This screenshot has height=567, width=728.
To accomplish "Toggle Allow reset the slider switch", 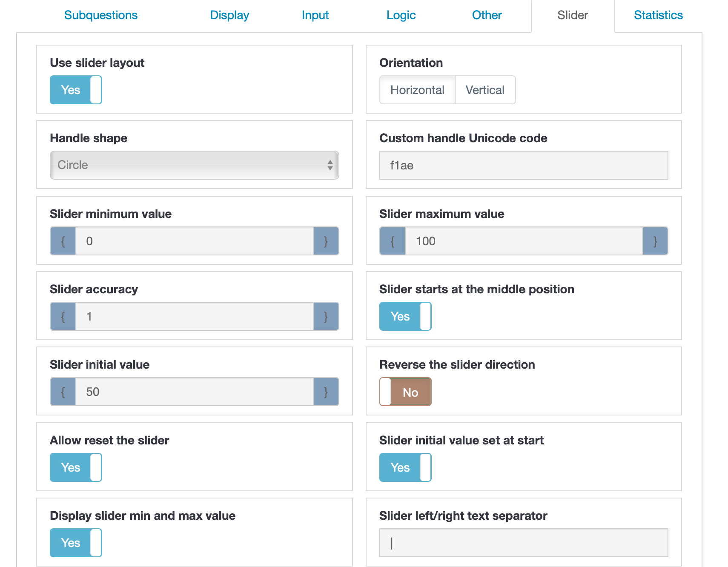I will [x=76, y=467].
